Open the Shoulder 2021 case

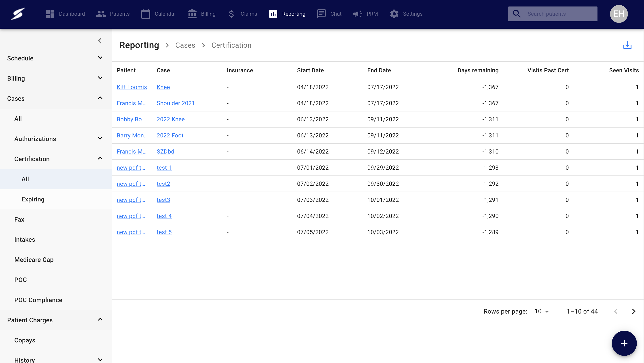(x=176, y=103)
